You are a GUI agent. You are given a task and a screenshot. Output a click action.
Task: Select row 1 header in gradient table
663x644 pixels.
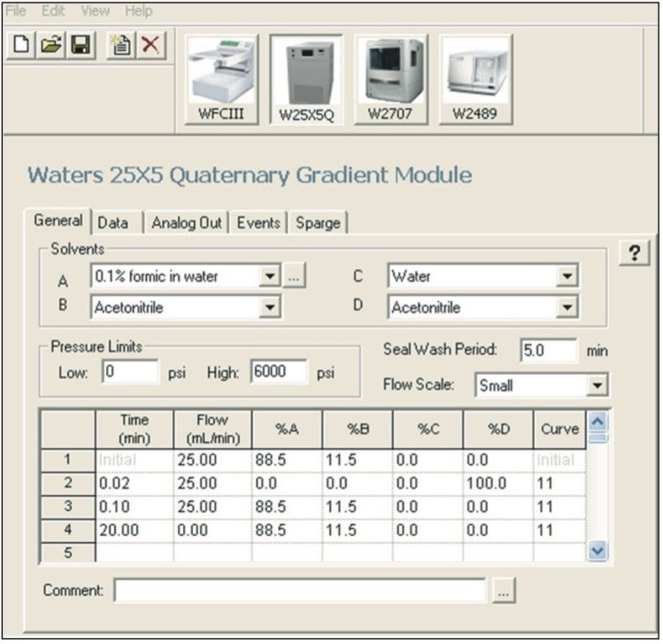click(68, 460)
